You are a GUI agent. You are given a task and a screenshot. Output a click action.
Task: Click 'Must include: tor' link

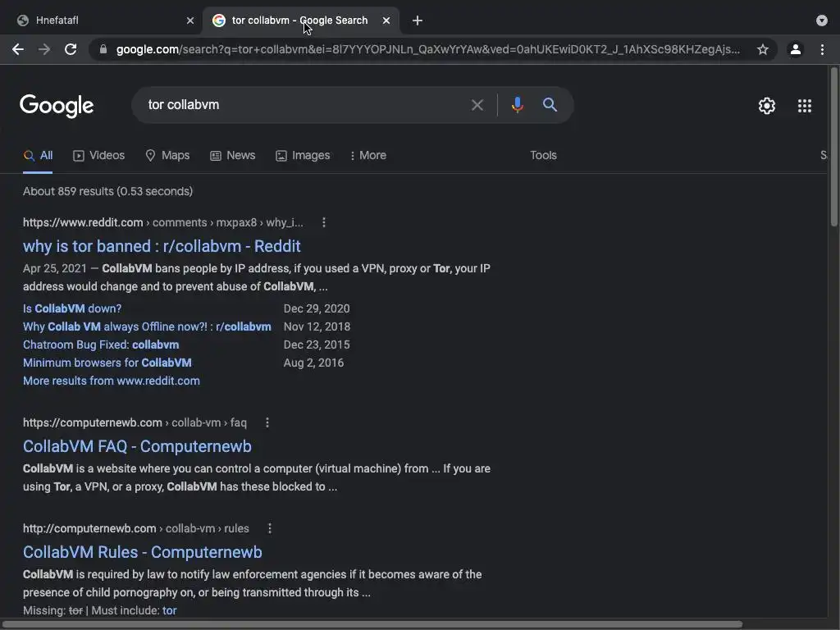point(169,610)
